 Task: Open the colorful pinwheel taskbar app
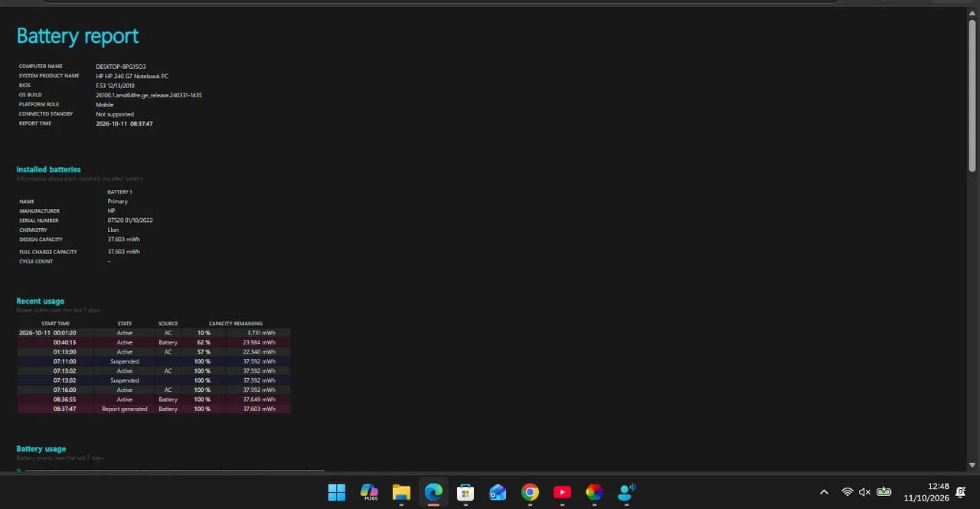pyautogui.click(x=594, y=492)
